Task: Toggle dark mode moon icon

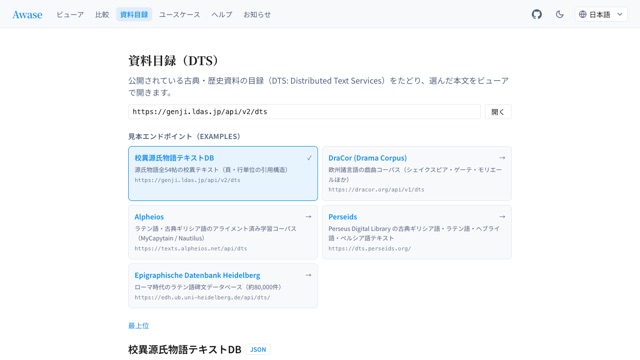Action: [559, 14]
